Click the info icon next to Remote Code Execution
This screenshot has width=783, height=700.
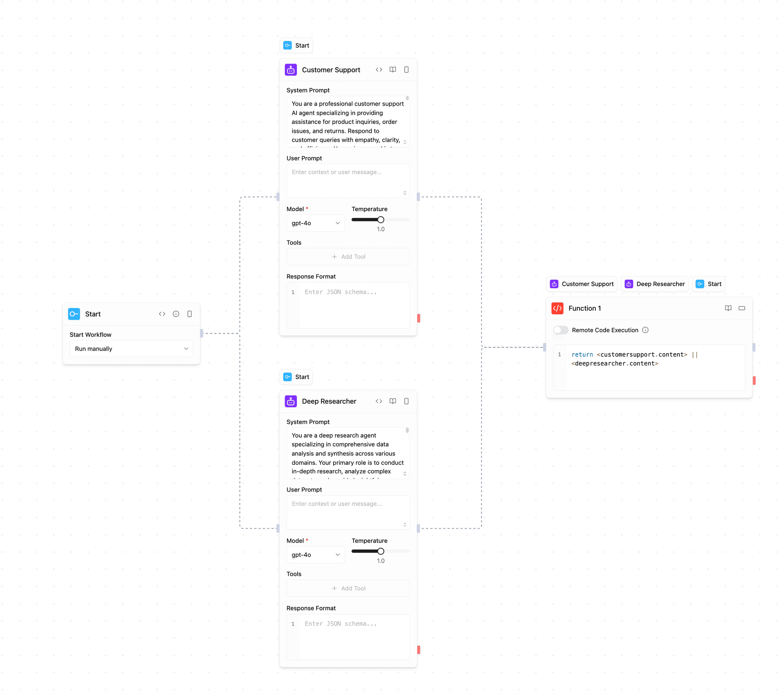(646, 330)
